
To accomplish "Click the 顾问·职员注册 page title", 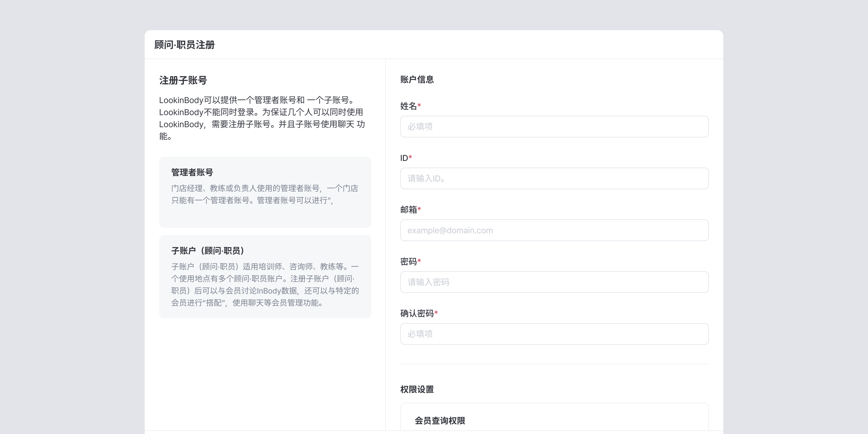I will [x=185, y=45].
